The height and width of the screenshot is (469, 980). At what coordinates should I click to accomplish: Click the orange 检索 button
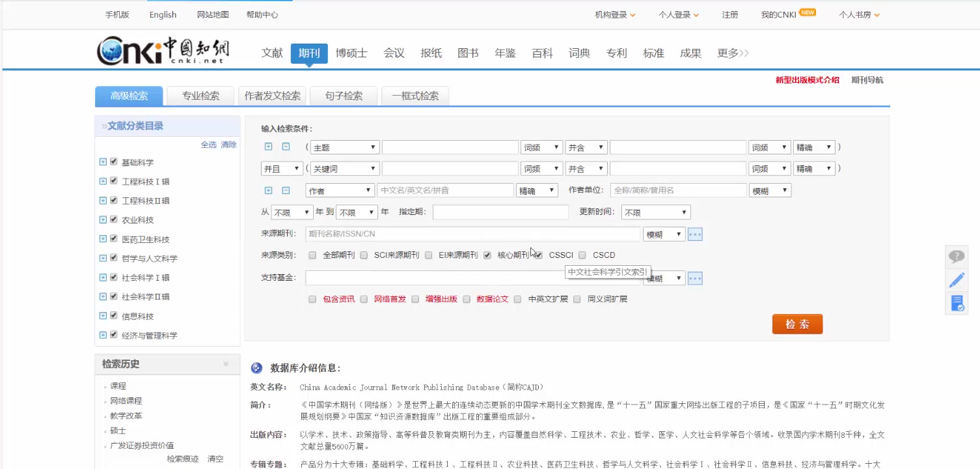click(797, 324)
